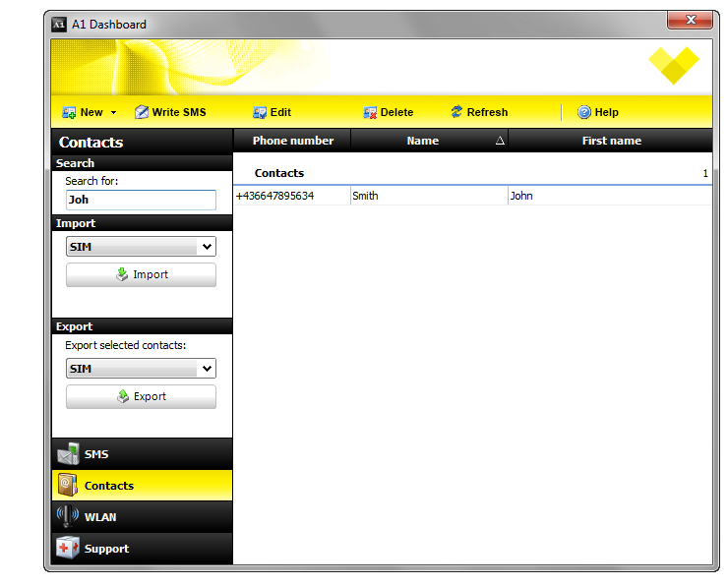Click the Help toolbar label
The width and height of the screenshot is (728, 586).
click(606, 112)
